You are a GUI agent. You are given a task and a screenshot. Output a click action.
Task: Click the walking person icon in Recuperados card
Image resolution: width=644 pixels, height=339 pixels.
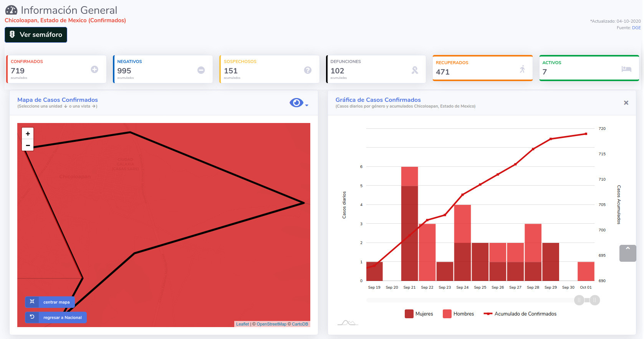coord(522,69)
